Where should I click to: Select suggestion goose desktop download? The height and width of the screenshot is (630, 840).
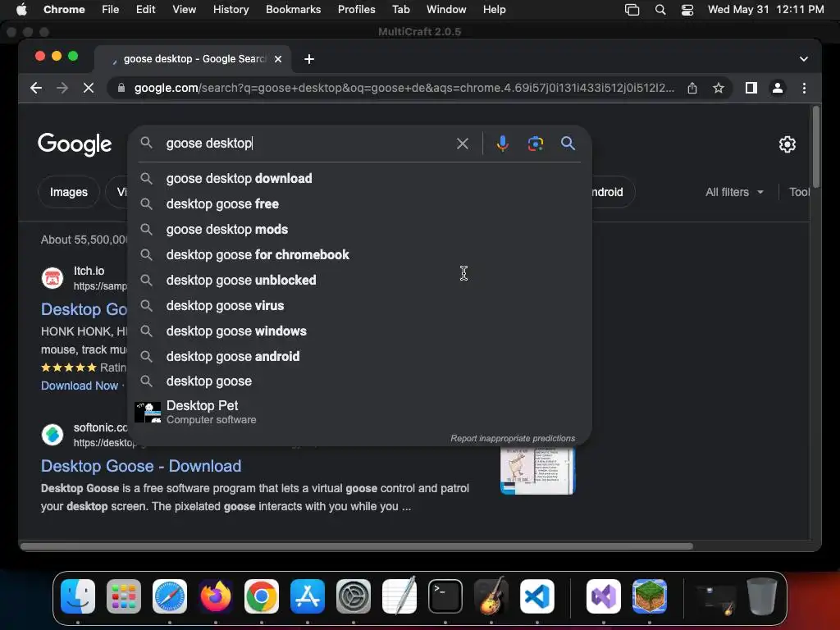coord(359,178)
